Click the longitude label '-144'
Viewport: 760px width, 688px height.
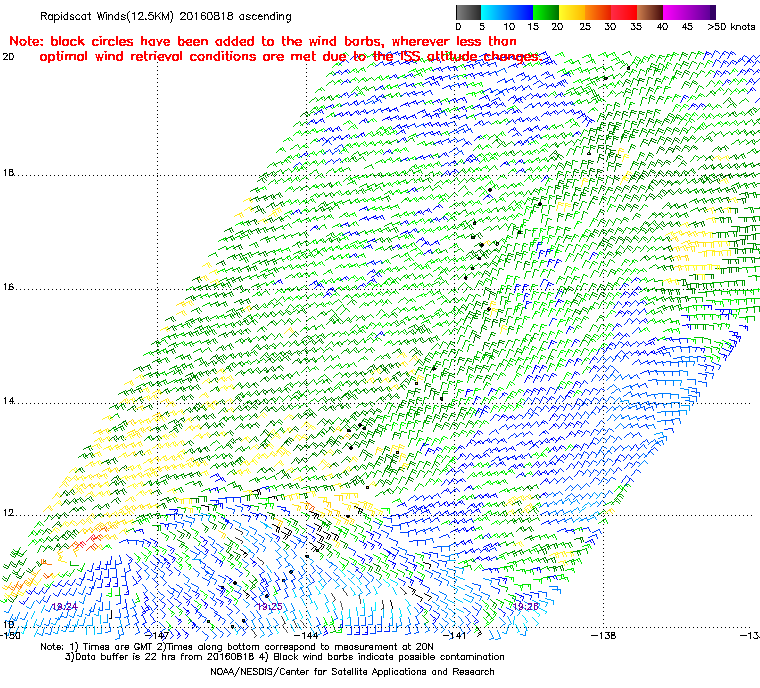tap(306, 635)
